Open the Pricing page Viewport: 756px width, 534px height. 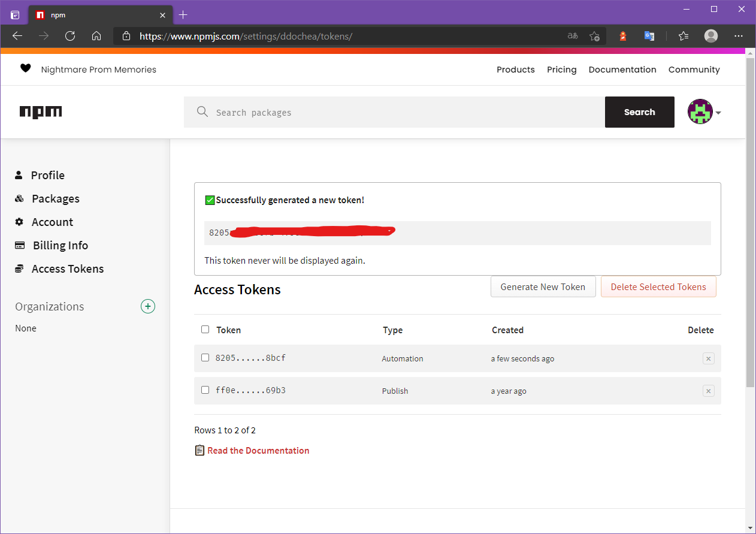(x=562, y=70)
